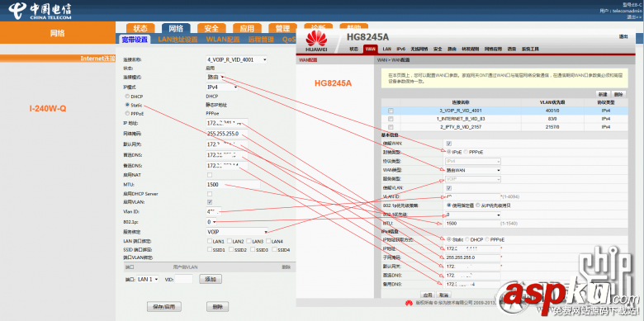Check the SSID2 binding checkbox
The width and height of the screenshot is (644, 321).
(231, 249)
